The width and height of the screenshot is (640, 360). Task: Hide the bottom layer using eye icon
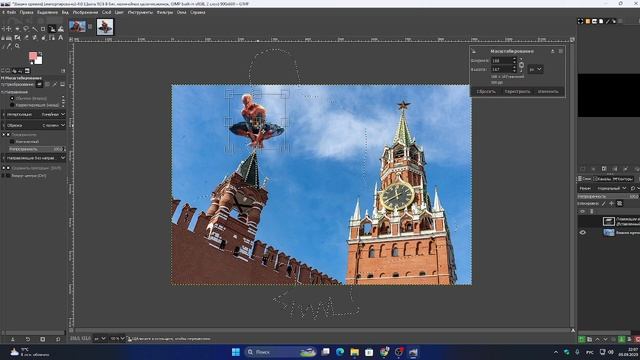[x=582, y=233]
